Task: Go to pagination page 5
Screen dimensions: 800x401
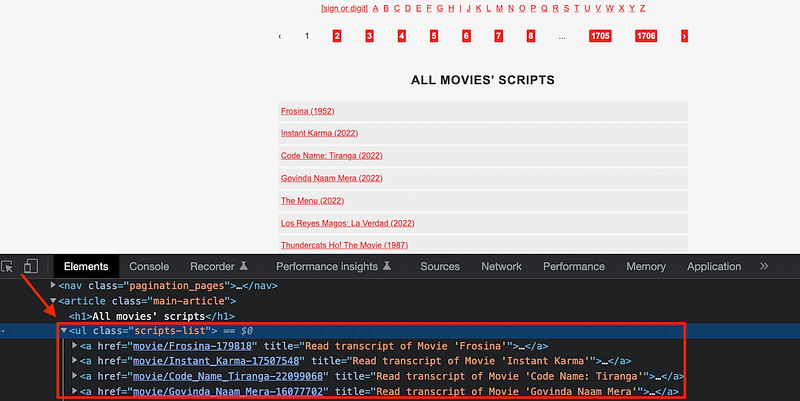Action: coord(434,36)
